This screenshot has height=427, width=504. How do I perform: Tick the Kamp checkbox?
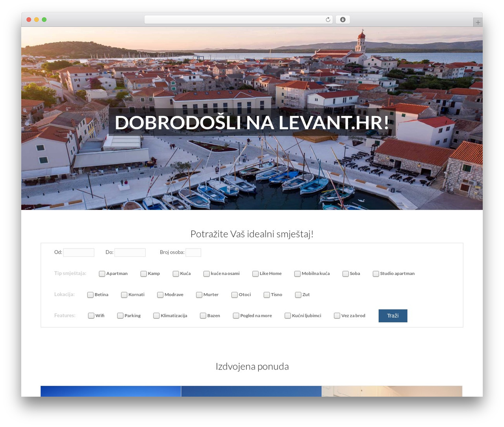[144, 274]
